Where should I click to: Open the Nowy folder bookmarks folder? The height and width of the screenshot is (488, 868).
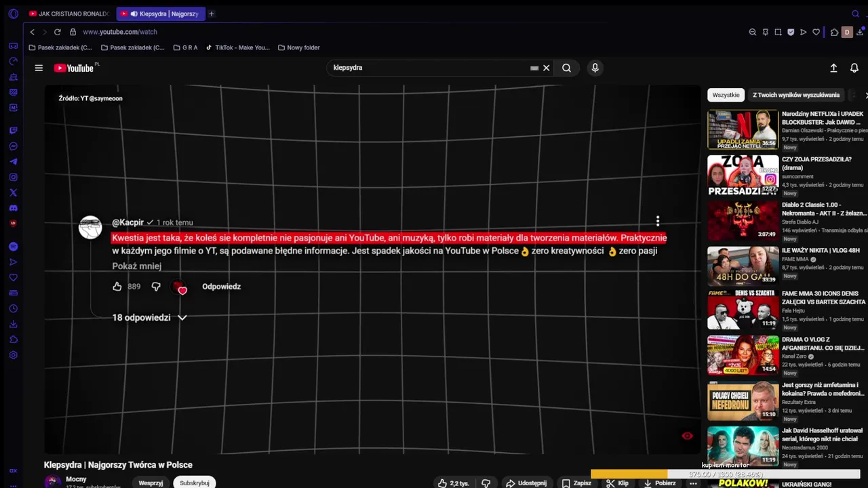[x=299, y=47]
